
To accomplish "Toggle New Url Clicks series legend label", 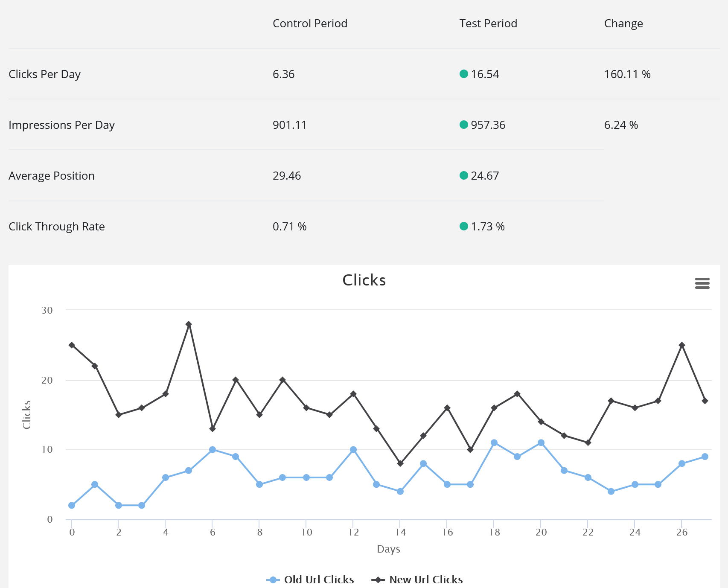I will (426, 580).
